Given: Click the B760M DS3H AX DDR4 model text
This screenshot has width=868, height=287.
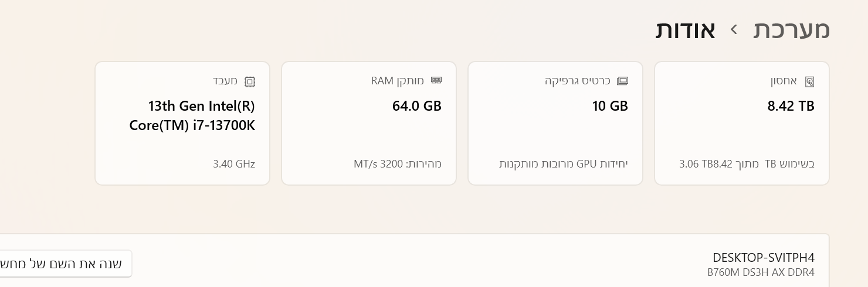Looking at the screenshot, I should point(761,272).
